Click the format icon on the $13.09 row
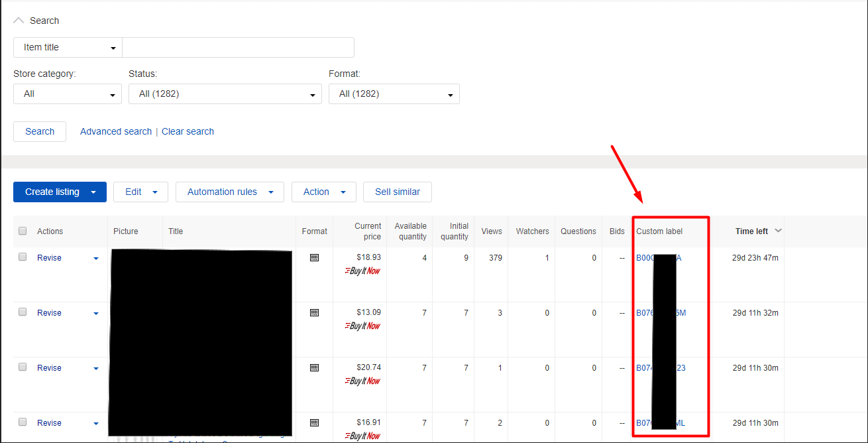 click(314, 312)
